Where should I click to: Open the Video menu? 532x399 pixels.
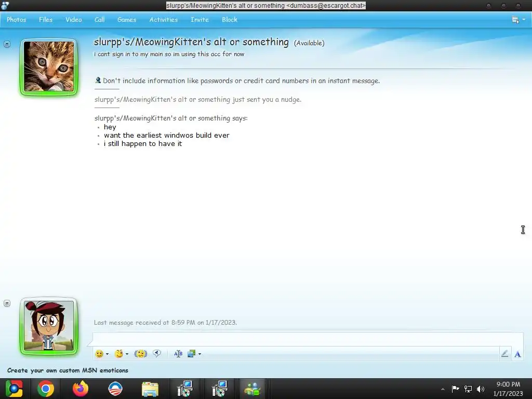click(74, 20)
